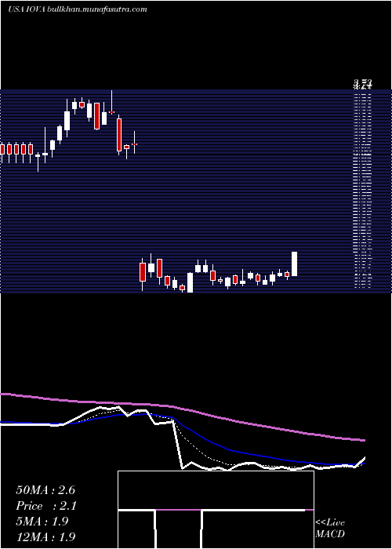Click the "12MA : 1.9" readout

(45, 536)
